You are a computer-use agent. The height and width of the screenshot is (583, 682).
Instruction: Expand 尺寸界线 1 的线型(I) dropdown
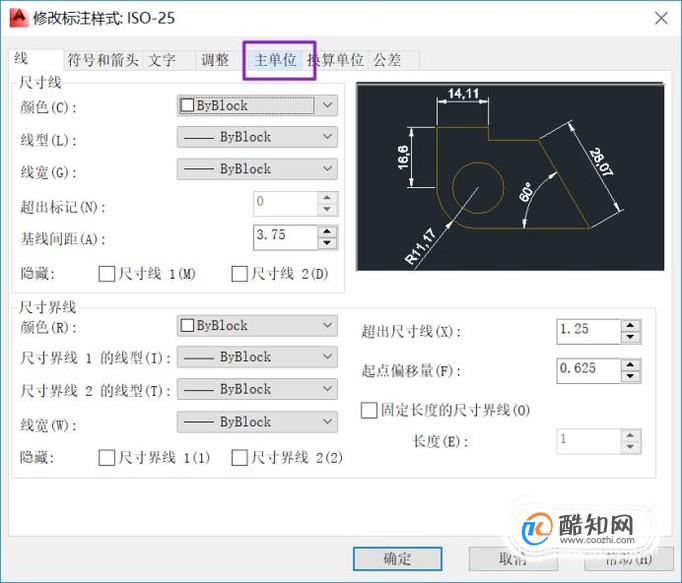pyautogui.click(x=257, y=357)
